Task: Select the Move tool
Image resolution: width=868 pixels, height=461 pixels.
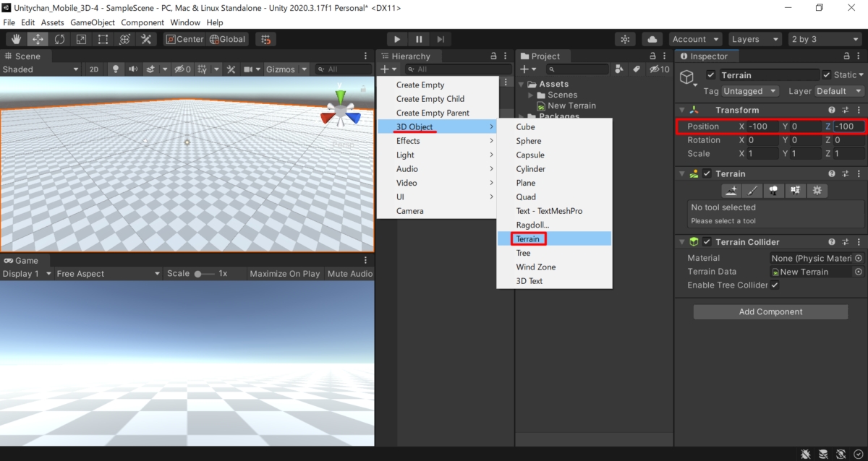Action: pos(38,39)
